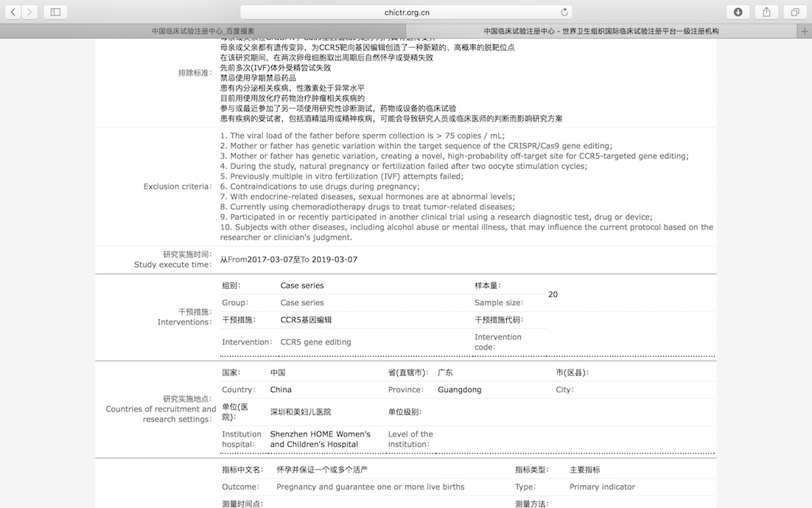The width and height of the screenshot is (812, 508).
Task: Select the 世界卫生组织国际临床试验注册平台 tab
Action: (x=601, y=32)
